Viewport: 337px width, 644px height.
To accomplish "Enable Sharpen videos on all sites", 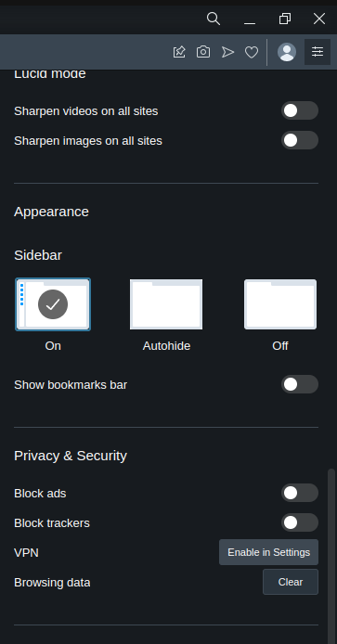I will point(300,111).
